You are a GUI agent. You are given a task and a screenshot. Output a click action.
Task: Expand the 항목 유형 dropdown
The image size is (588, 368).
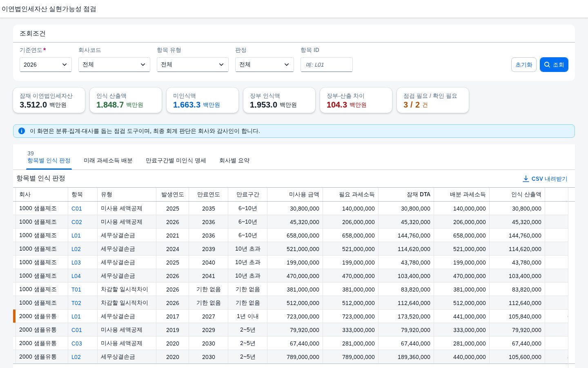[193, 65]
